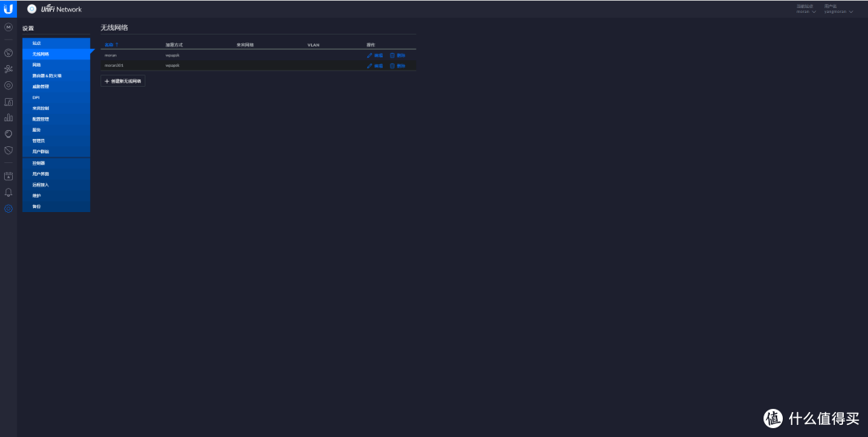Open DPI settings entry
The height and width of the screenshot is (437, 868).
point(56,97)
